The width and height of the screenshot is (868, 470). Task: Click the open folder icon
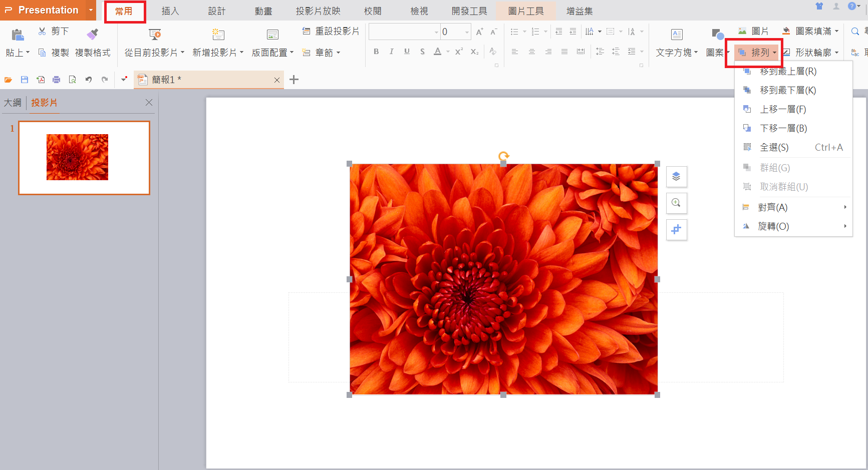[x=8, y=80]
